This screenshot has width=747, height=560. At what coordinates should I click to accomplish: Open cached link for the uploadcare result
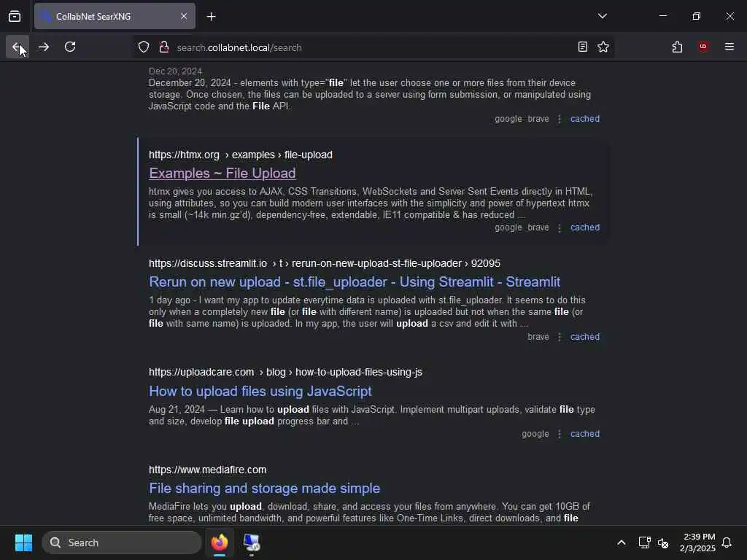[585, 434]
